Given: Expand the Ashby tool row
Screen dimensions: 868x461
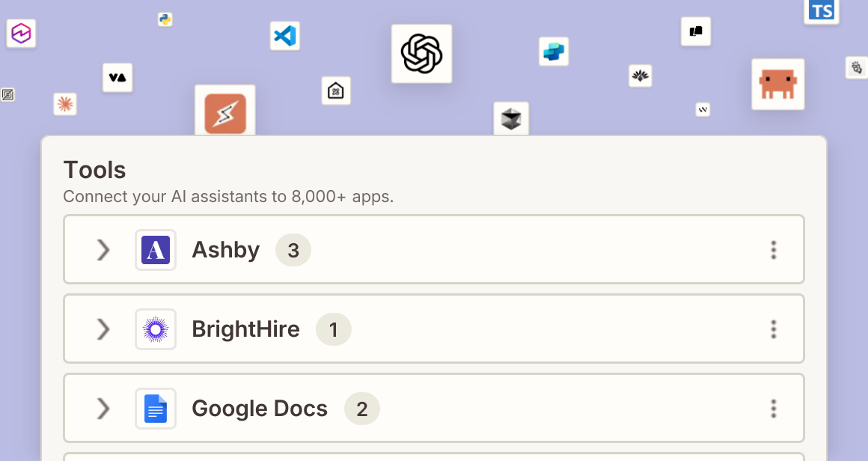Looking at the screenshot, I should [x=103, y=250].
